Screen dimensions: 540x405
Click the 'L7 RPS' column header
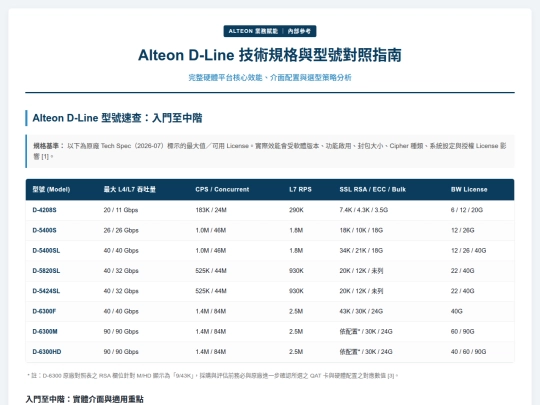[300, 189]
